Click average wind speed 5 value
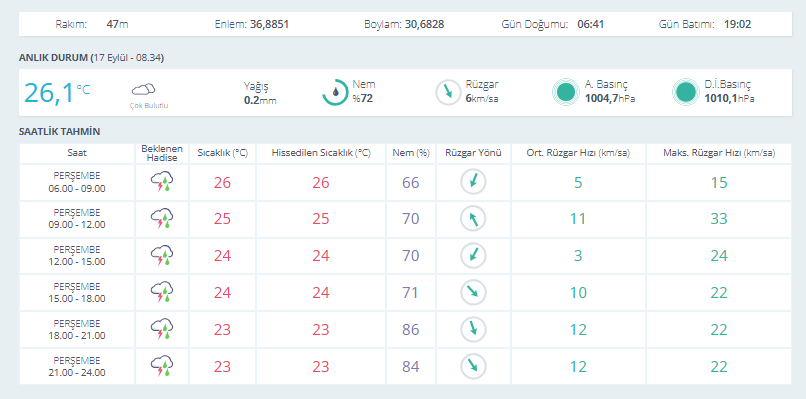The width and height of the screenshot is (806, 399). point(578,183)
